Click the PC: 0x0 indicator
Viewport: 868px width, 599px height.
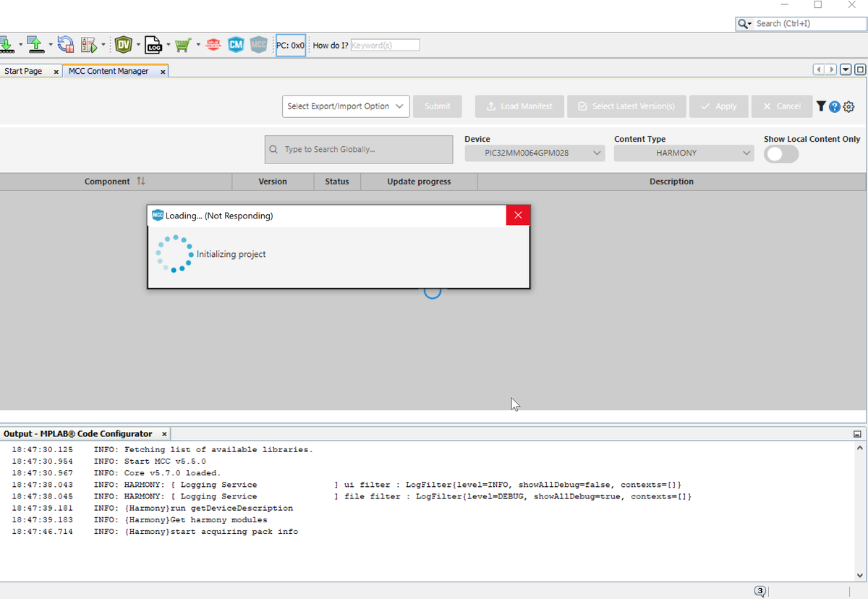click(x=291, y=45)
